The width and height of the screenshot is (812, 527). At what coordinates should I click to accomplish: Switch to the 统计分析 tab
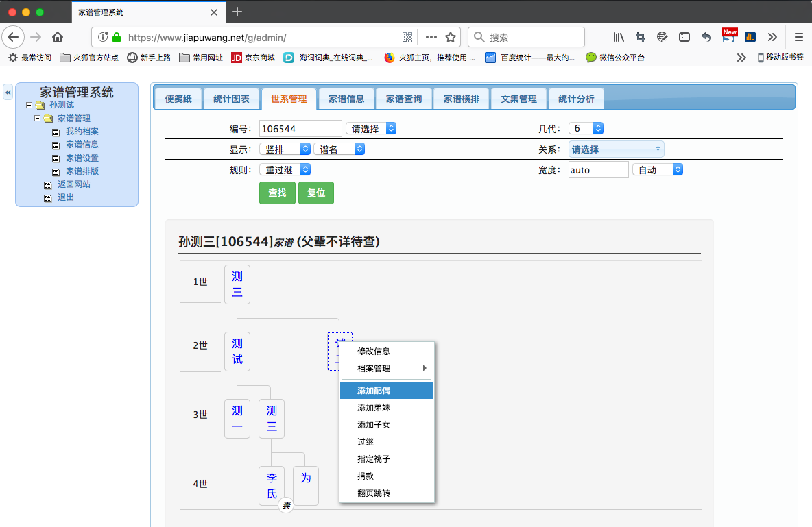(x=576, y=99)
